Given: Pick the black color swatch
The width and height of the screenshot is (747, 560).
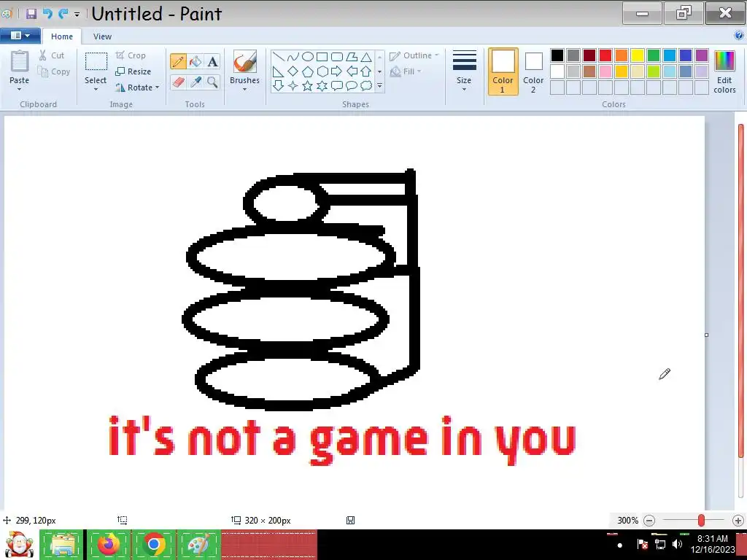Looking at the screenshot, I should 557,55.
